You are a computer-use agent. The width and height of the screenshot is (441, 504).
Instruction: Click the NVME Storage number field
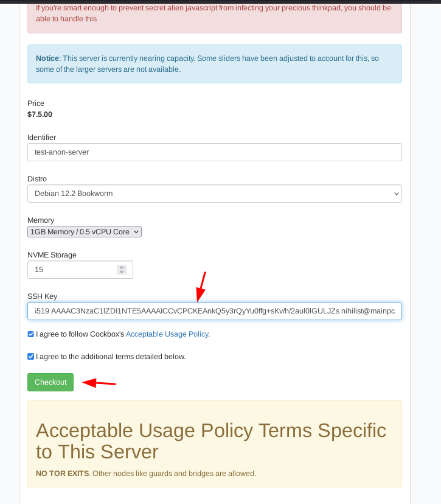tap(72, 270)
